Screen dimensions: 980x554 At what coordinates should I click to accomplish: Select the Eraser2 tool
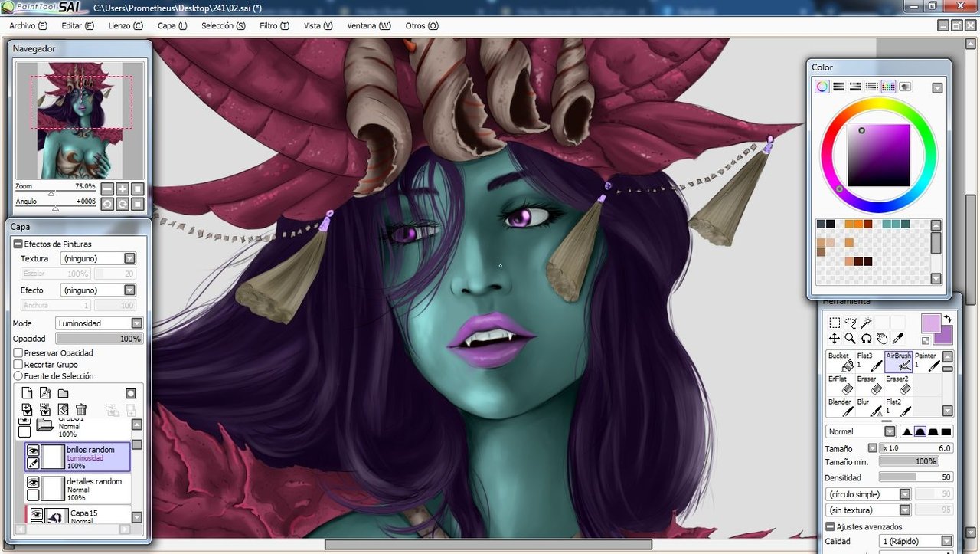[x=899, y=385]
